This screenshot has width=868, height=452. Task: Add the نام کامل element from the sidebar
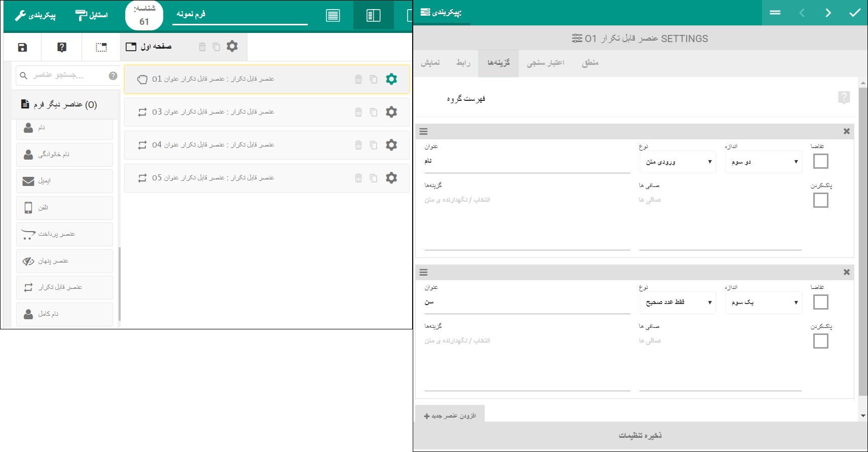click(64, 314)
